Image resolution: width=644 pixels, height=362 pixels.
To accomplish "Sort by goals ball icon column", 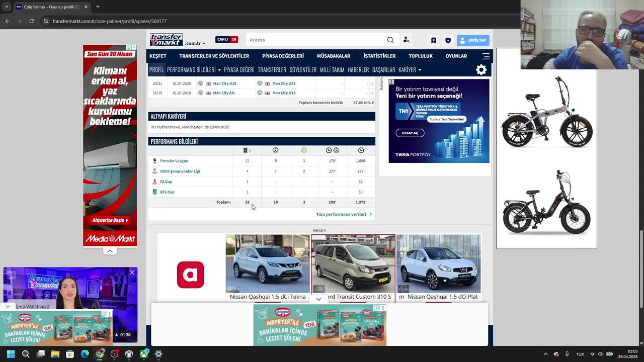I will coord(275,150).
